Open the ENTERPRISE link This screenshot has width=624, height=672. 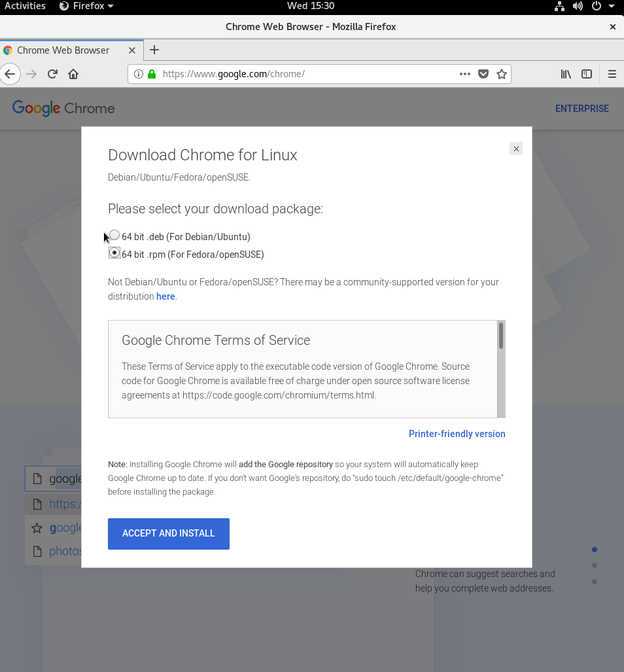click(581, 109)
